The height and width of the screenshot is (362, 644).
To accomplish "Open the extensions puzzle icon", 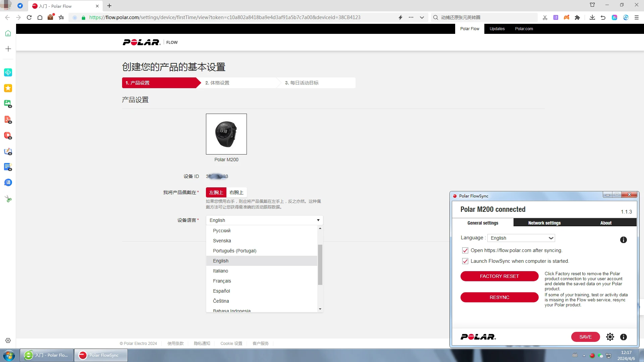I will (x=577, y=17).
